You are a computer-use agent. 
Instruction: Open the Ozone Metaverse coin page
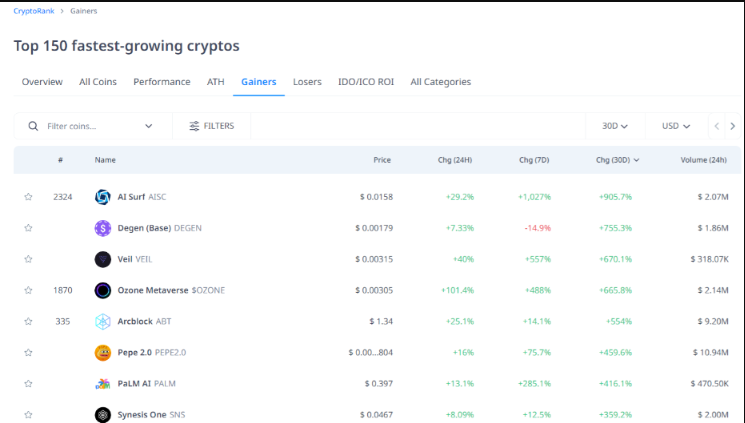pos(171,290)
